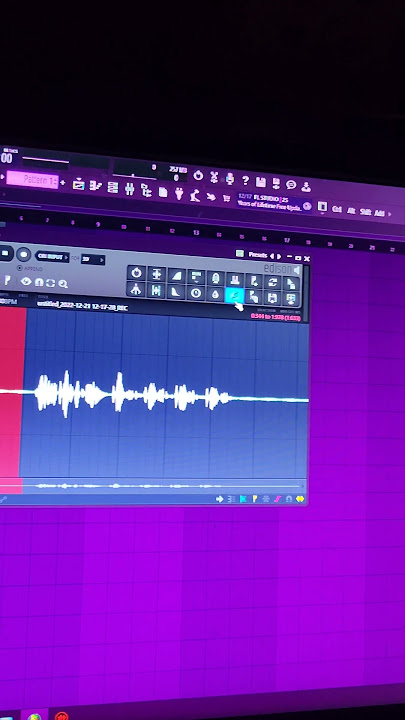Click the shopping cart icon in FL toolbar
This screenshot has height=720, width=405.
[x=226, y=198]
